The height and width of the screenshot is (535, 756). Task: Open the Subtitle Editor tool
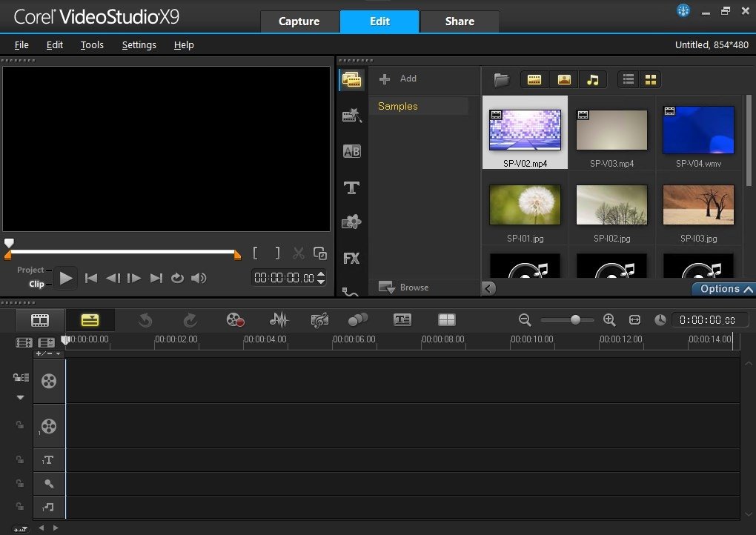pyautogui.click(x=402, y=319)
